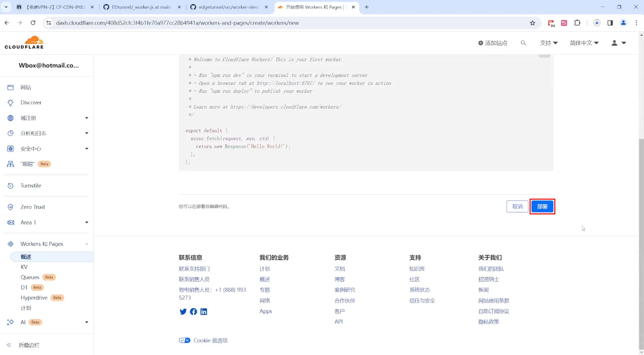
Task: Click the 安全中心 shield icon
Action: pyautogui.click(x=11, y=149)
